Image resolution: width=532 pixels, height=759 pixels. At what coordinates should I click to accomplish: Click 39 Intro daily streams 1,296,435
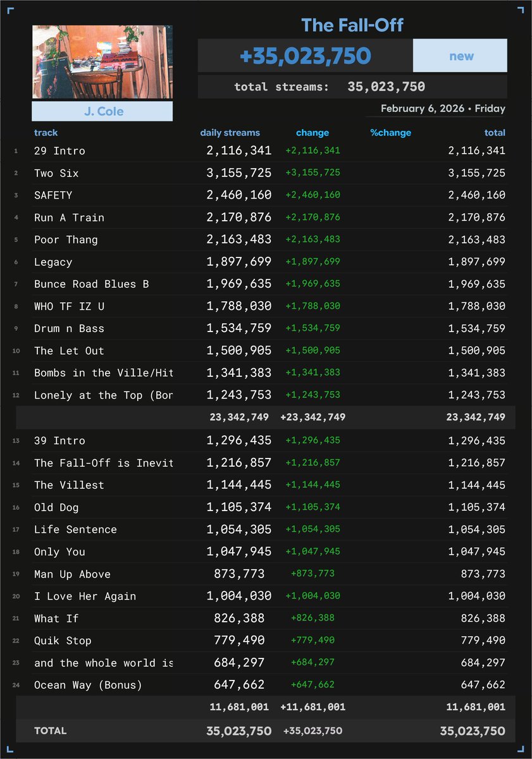pos(239,440)
